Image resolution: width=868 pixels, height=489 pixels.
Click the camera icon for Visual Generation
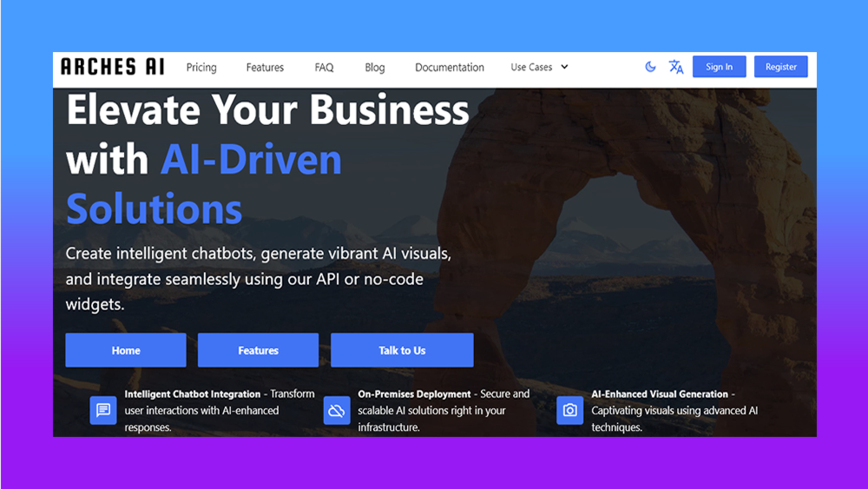570,410
